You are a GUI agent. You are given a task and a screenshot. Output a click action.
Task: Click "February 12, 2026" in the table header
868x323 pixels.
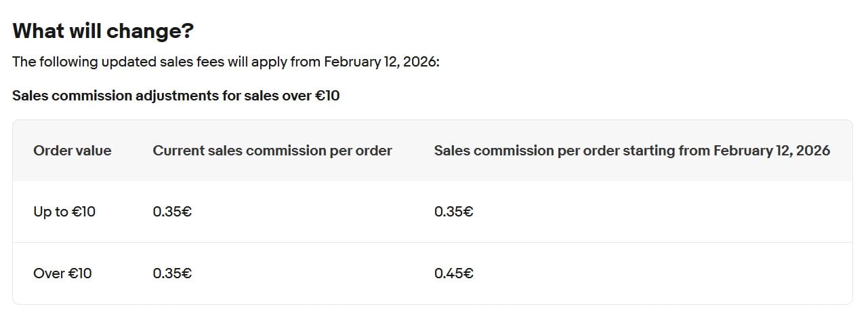[771, 151]
